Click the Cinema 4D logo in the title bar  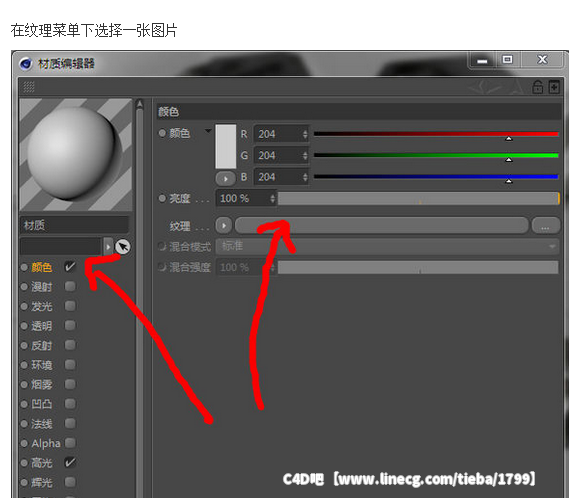tap(26, 64)
